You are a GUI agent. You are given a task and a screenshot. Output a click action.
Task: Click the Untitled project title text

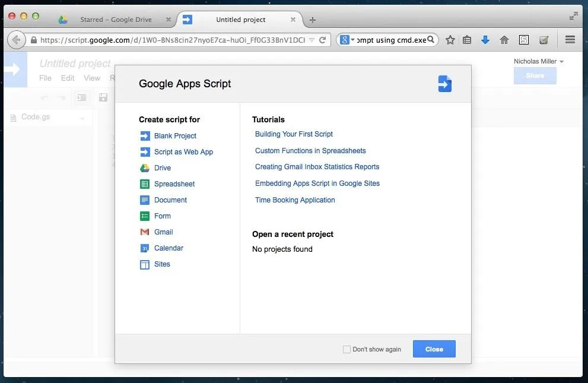click(x=75, y=64)
